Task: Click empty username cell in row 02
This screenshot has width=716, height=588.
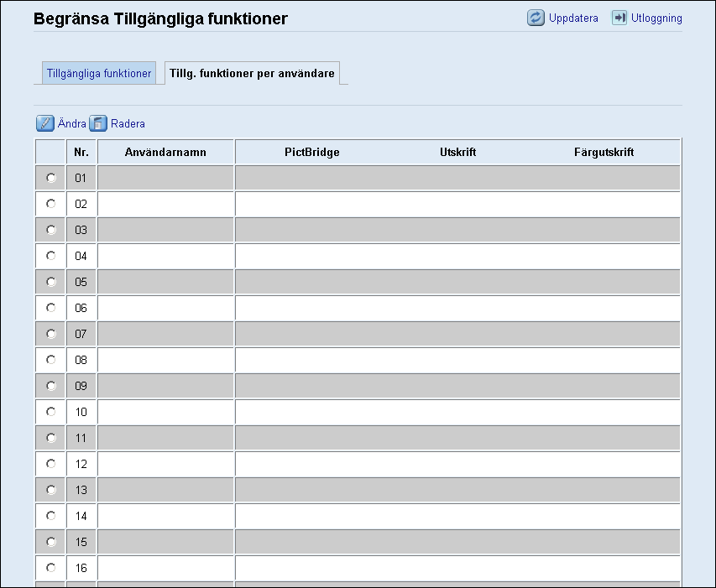Action: [x=165, y=204]
